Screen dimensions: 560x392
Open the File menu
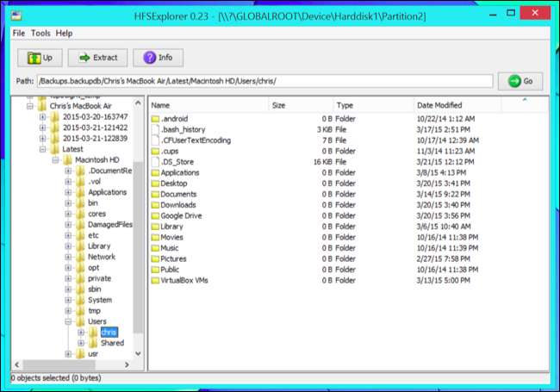19,34
